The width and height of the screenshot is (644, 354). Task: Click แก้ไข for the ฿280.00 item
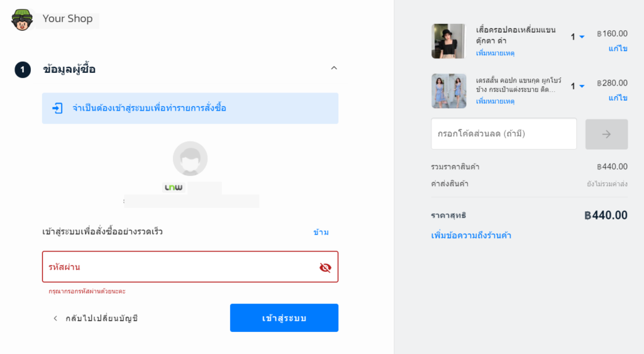[x=618, y=97]
